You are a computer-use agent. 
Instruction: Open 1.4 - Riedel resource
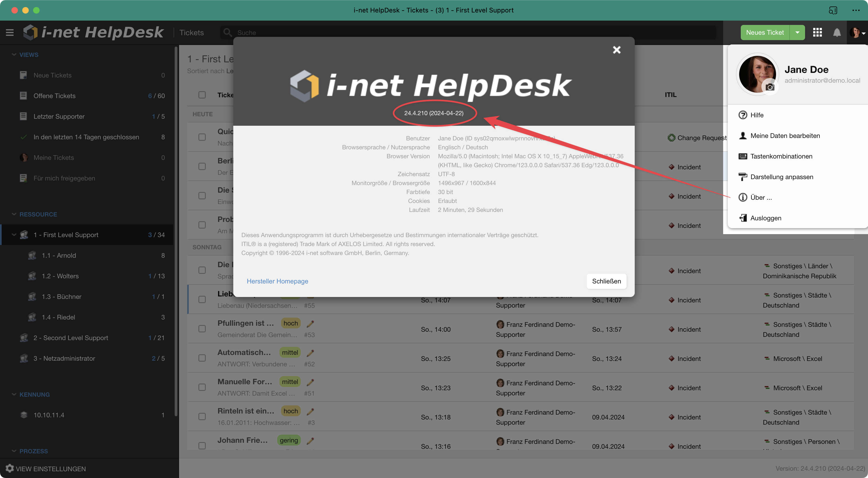[87, 317]
